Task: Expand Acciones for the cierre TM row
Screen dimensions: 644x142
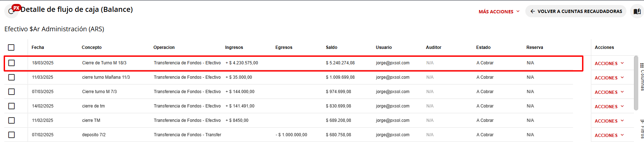Action: point(609,121)
